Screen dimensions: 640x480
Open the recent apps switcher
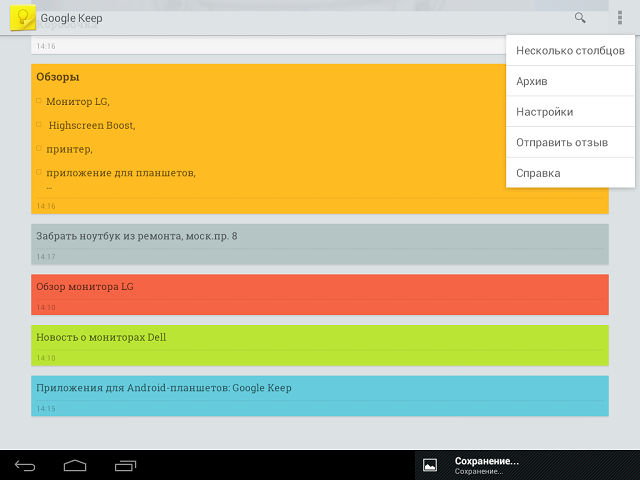[125, 465]
